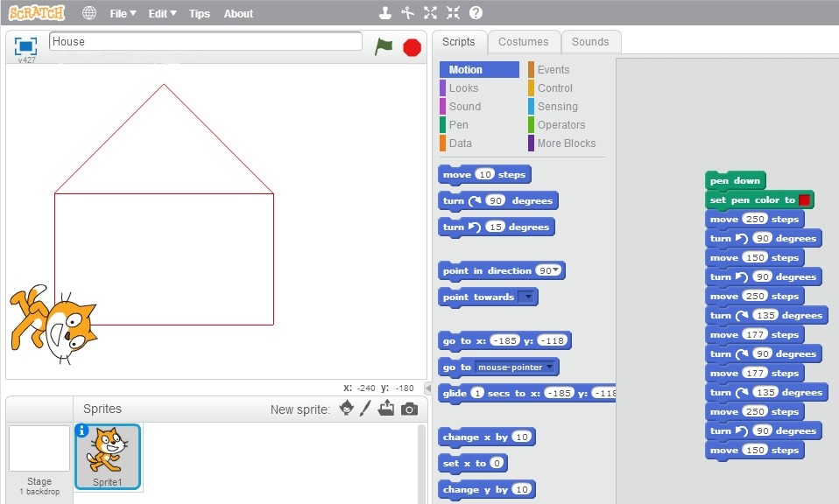Screen dimensions: 839x504
Task: Select the delete scissors tool
Action: (407, 13)
